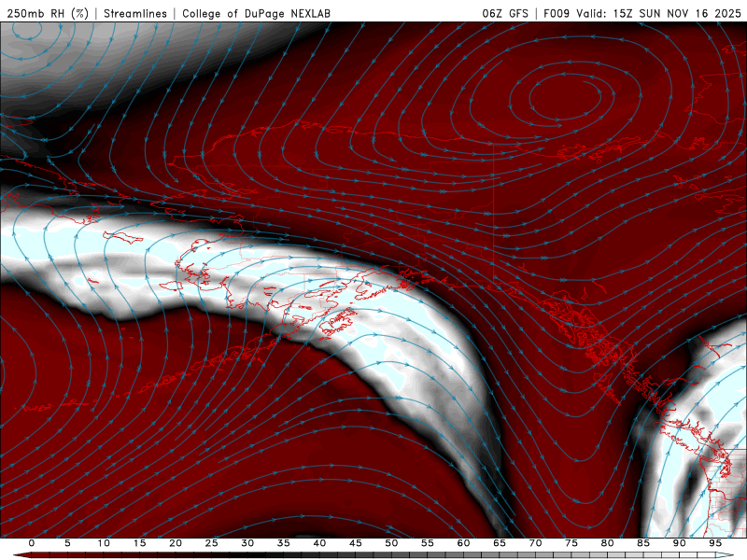This screenshot has width=747, height=560.
Task: Click the color scale label "55"
Action: point(428,543)
